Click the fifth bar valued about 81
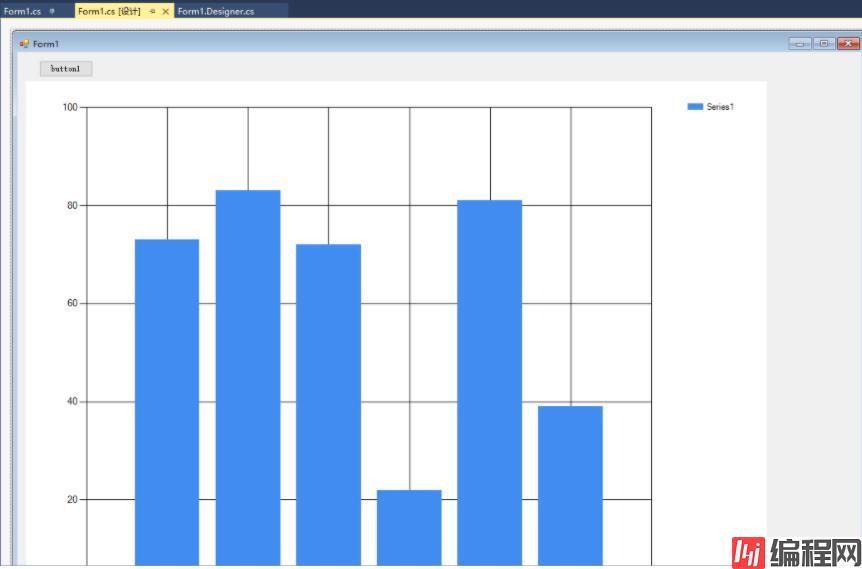 [490, 380]
